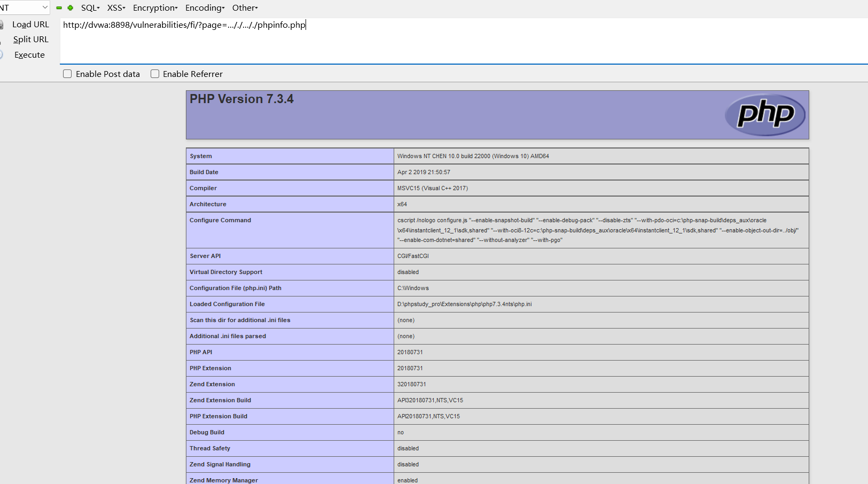Click the Zend Extension Build label

pos(220,400)
